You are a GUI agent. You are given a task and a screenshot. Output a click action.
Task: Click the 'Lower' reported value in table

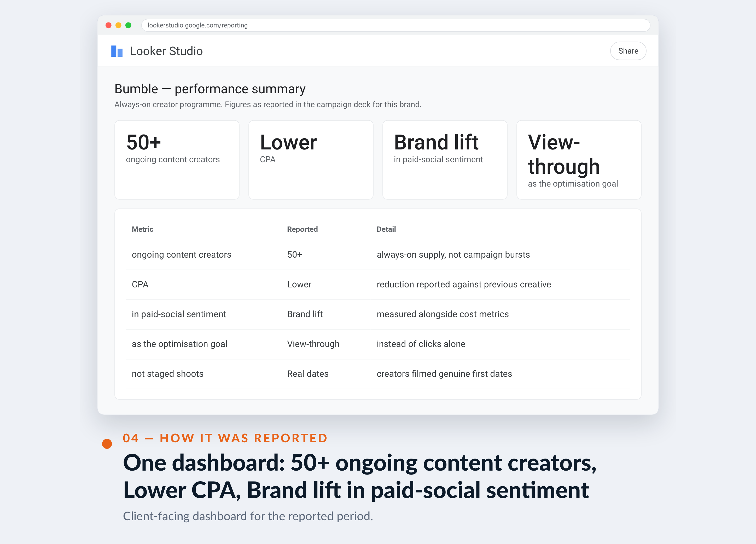pyautogui.click(x=299, y=285)
